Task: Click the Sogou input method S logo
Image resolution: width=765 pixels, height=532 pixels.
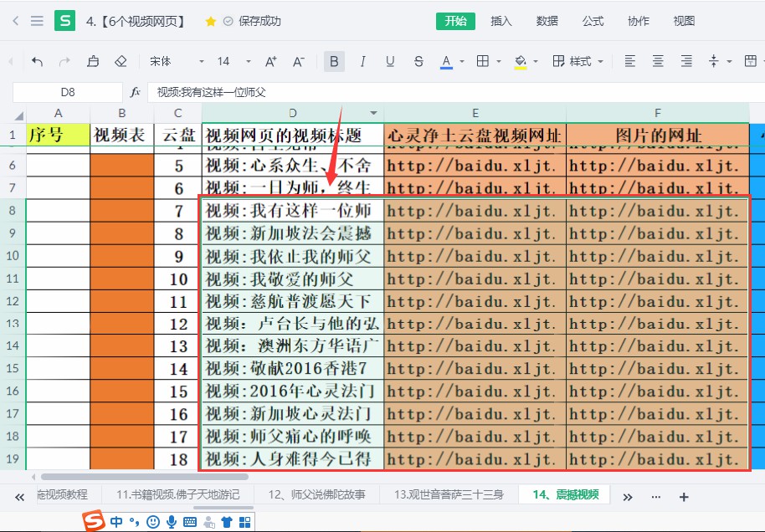Action: (x=94, y=521)
